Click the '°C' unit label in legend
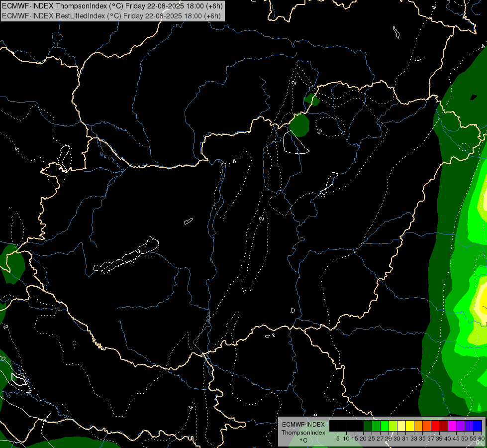 tap(304, 441)
